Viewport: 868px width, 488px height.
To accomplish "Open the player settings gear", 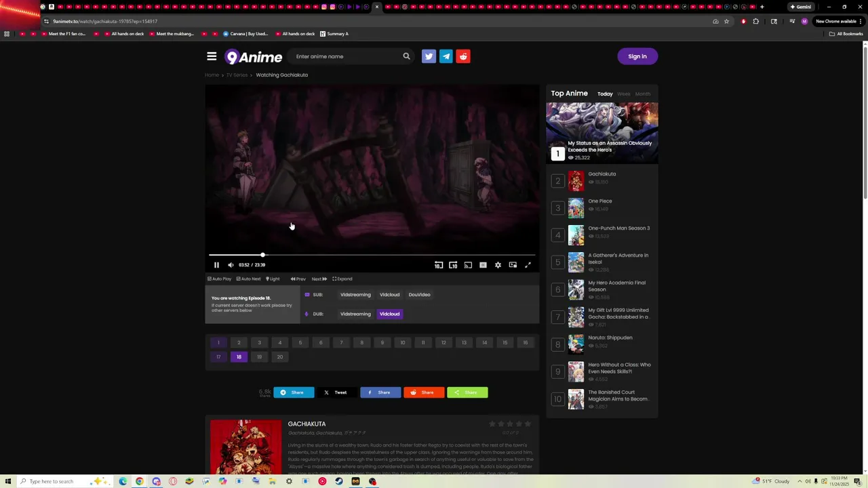I will pyautogui.click(x=498, y=265).
